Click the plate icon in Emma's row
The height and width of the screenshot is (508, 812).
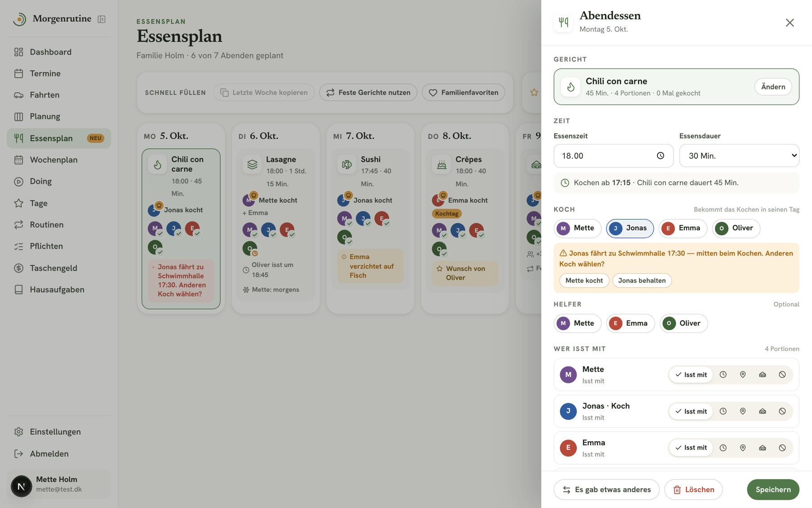(762, 448)
